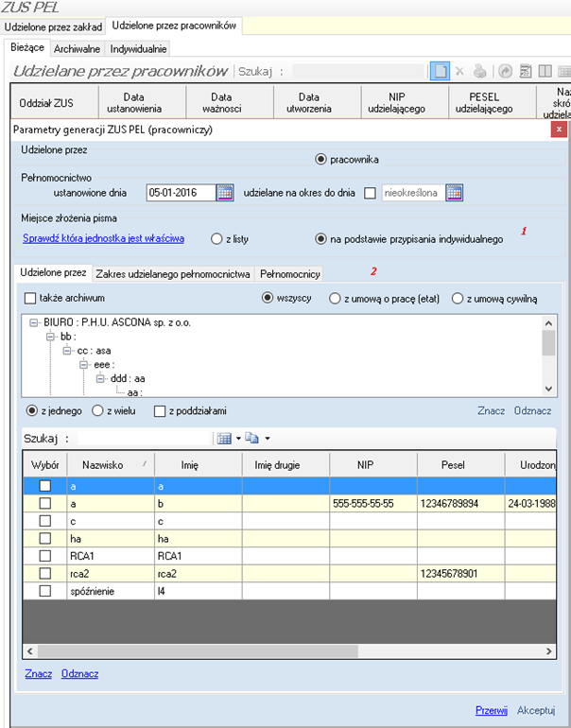The width and height of the screenshot is (571, 728).
Task: Collapse the 'eee :' tree node
Action: coord(83,365)
